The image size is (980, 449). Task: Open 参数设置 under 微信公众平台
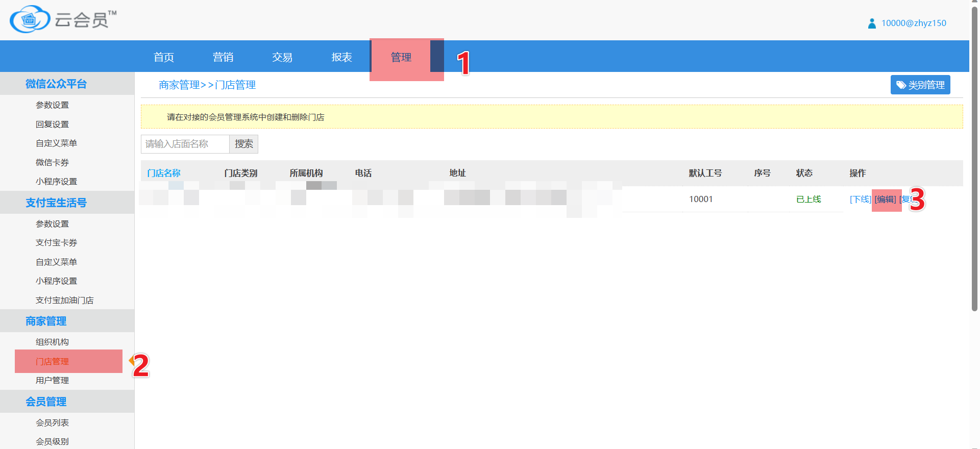[52, 105]
